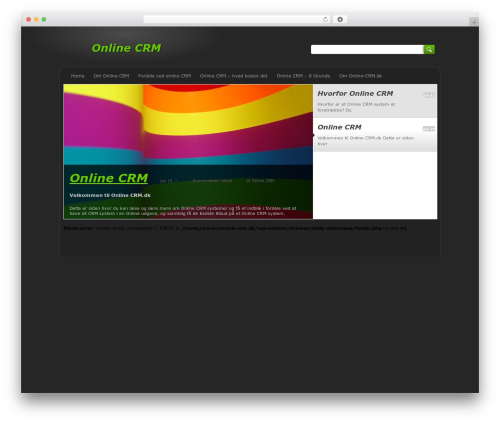Click the green search magnifier button
The height and width of the screenshot is (423, 500).
pyautogui.click(x=429, y=49)
